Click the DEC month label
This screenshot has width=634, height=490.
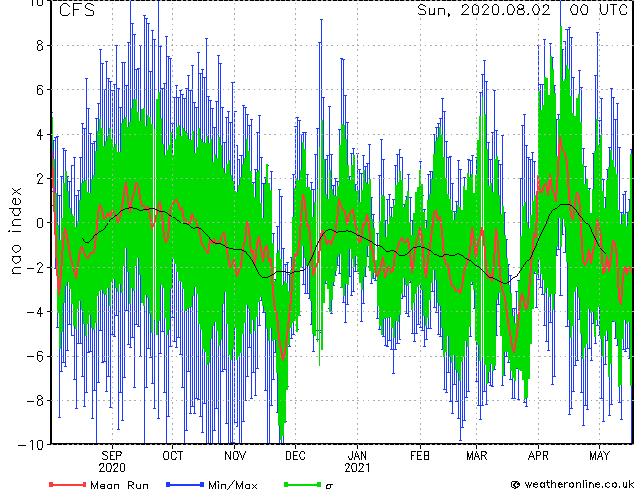[x=295, y=456]
